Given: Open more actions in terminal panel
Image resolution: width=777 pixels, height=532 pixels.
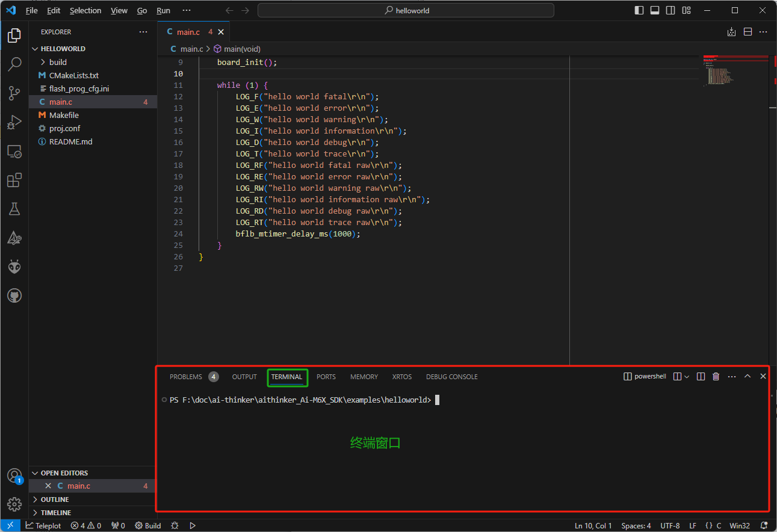Looking at the screenshot, I should pos(732,376).
